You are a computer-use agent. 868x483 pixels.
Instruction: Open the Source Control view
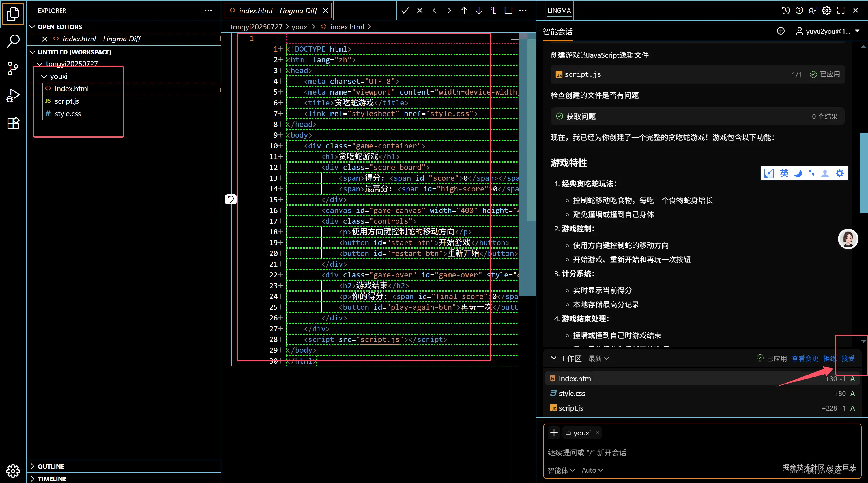point(13,69)
